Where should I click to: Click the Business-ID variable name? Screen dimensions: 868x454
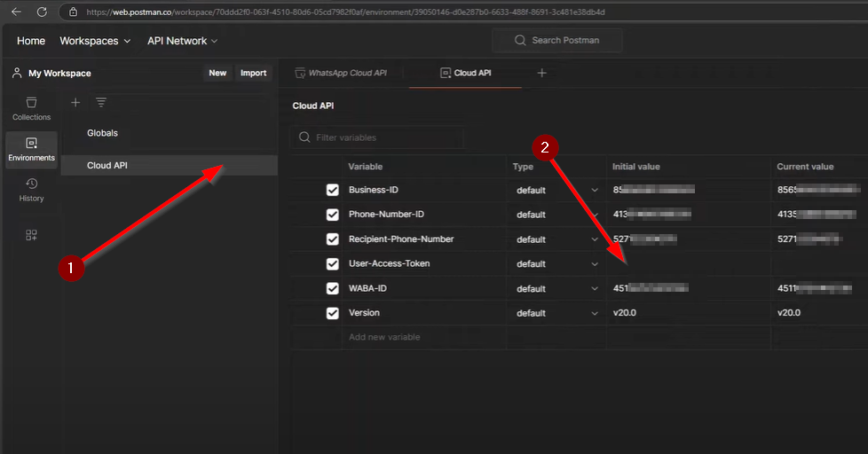[373, 190]
